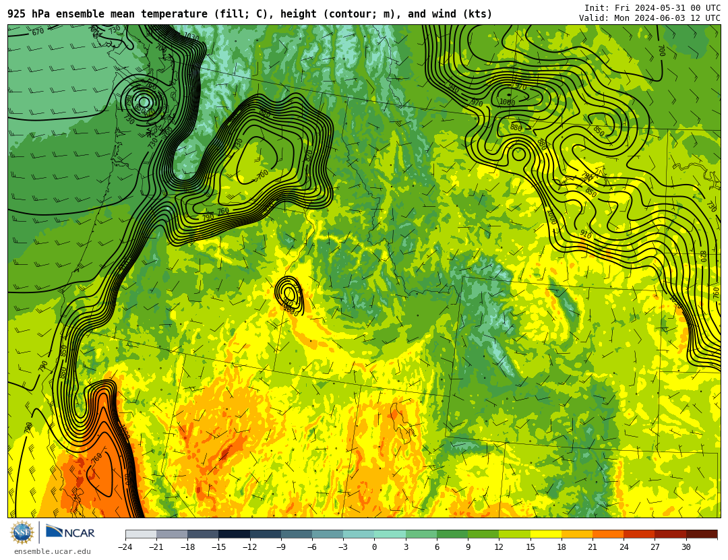Click the '24' colorbar tick label
This screenshot has width=728, height=560.
pyautogui.click(x=623, y=547)
